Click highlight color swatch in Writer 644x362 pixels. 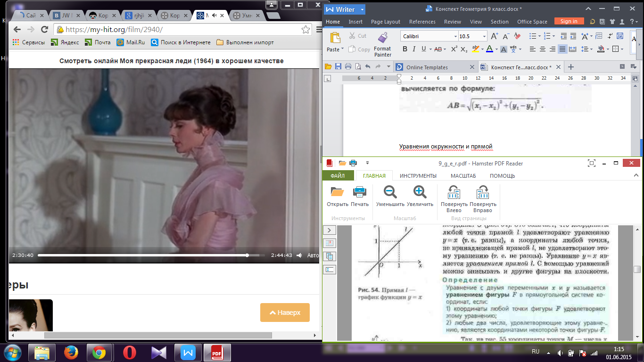point(476,49)
